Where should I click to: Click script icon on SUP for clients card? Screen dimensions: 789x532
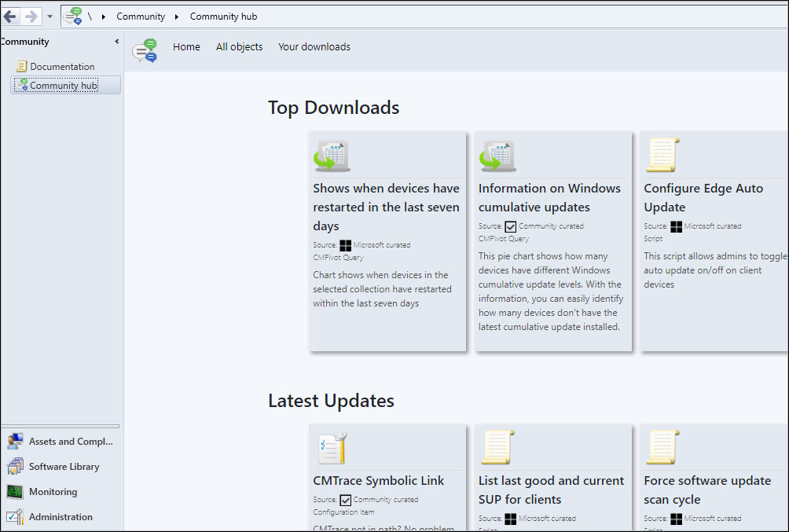497,447
